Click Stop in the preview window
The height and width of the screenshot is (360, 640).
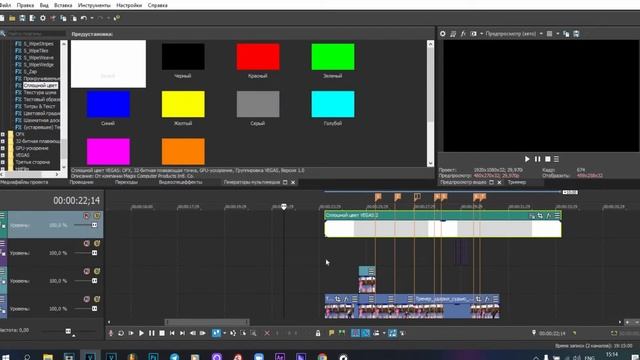548,159
